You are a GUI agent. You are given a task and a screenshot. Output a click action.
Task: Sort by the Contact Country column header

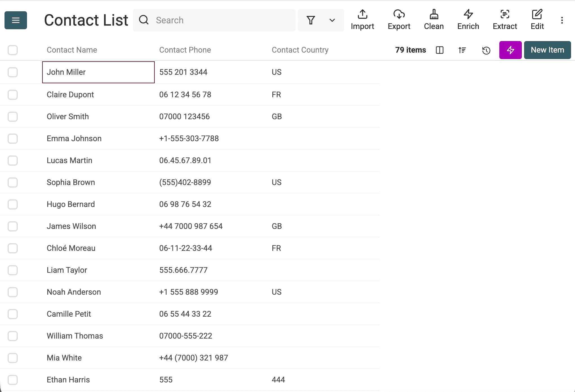300,50
